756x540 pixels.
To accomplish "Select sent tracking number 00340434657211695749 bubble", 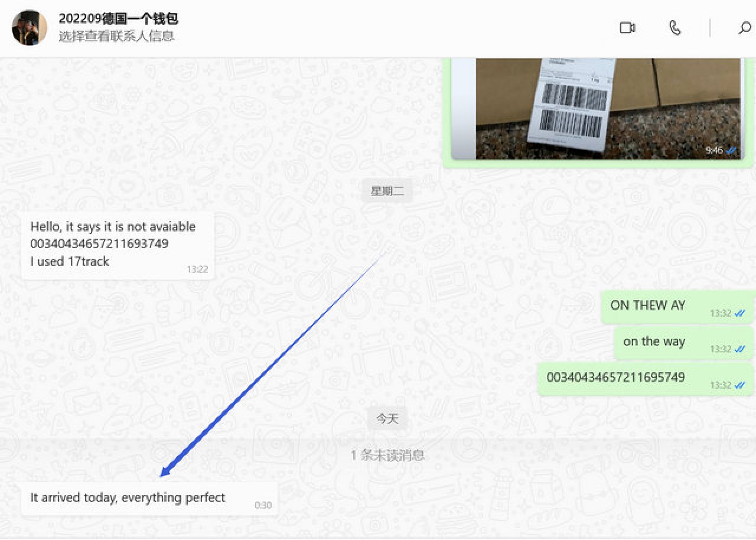I will point(646,379).
